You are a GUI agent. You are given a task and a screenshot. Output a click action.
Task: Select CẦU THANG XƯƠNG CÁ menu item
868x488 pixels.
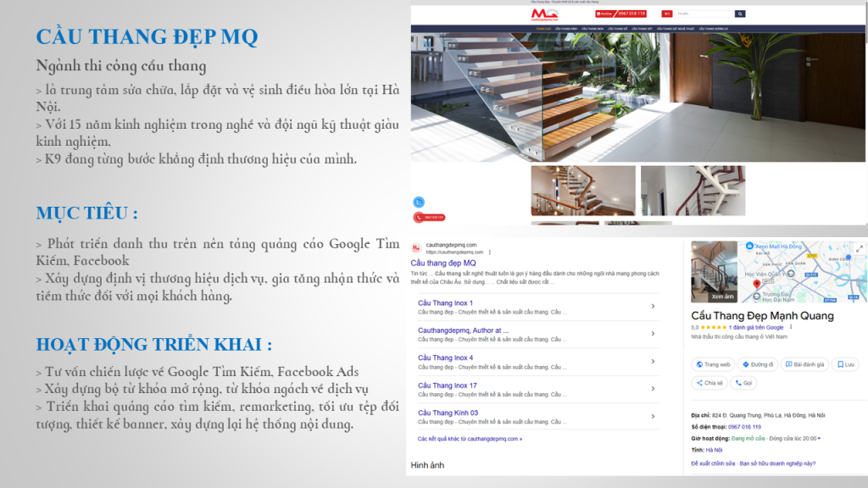pos(713,29)
